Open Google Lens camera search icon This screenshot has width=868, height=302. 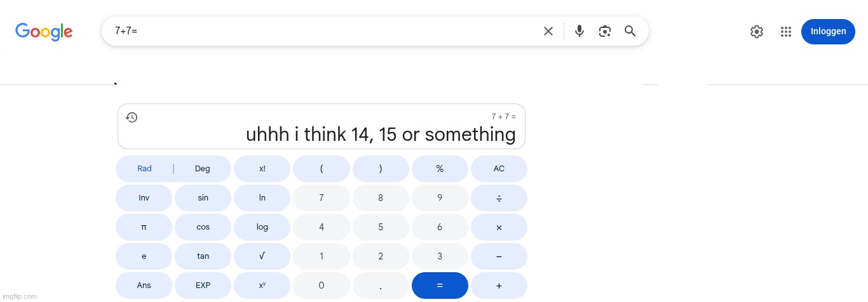[604, 31]
